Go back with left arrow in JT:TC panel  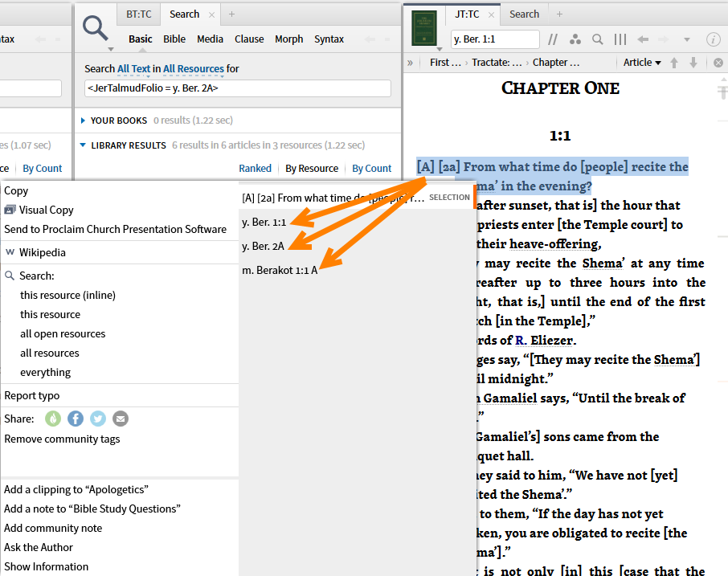coord(643,39)
